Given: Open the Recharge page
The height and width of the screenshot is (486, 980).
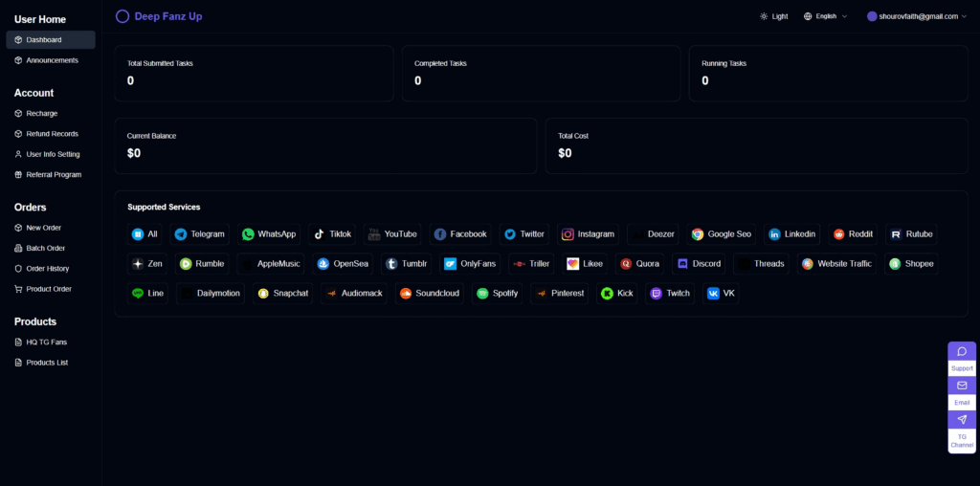Looking at the screenshot, I should pos(51,114).
